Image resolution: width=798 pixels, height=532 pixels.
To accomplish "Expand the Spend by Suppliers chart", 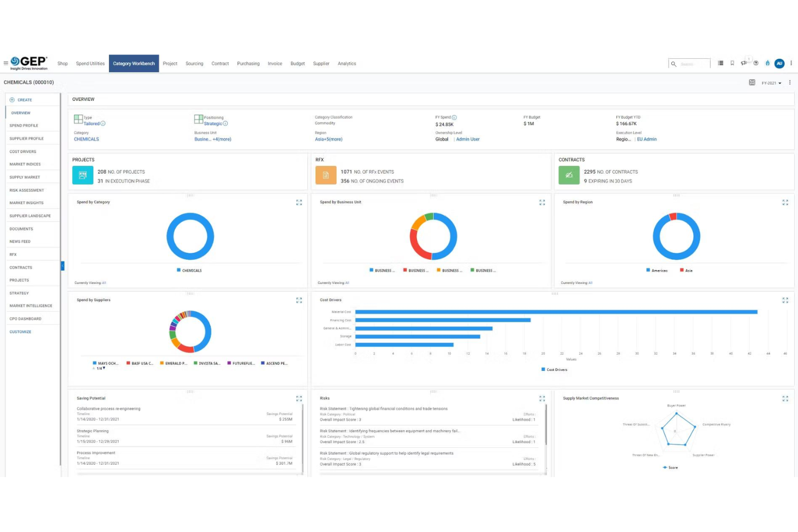I will (x=299, y=300).
